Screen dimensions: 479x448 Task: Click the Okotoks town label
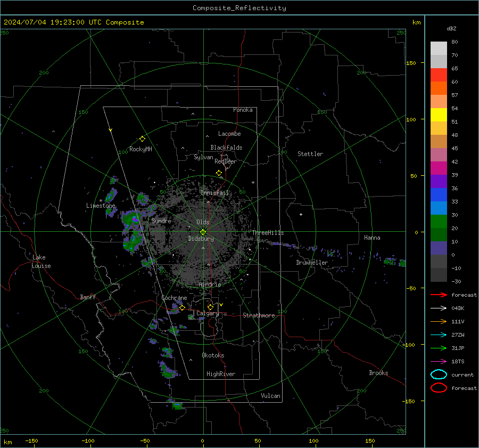point(213,355)
